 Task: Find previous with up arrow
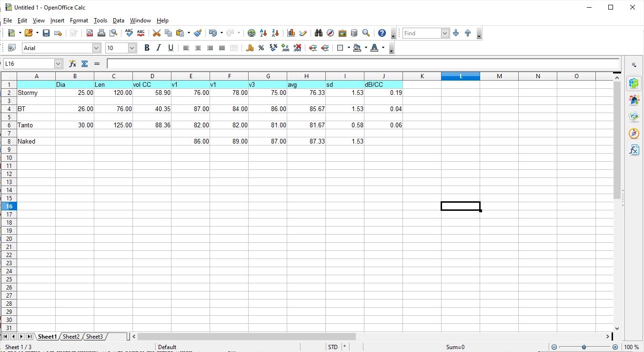(x=468, y=33)
